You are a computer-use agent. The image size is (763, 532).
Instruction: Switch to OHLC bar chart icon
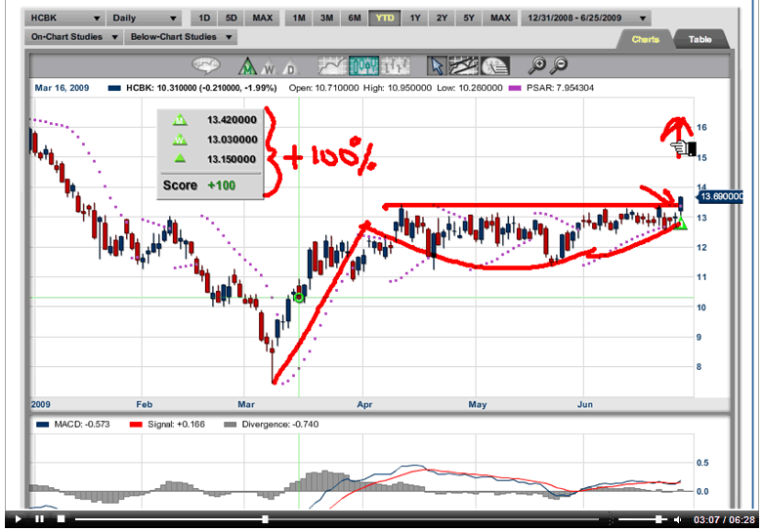(x=393, y=66)
